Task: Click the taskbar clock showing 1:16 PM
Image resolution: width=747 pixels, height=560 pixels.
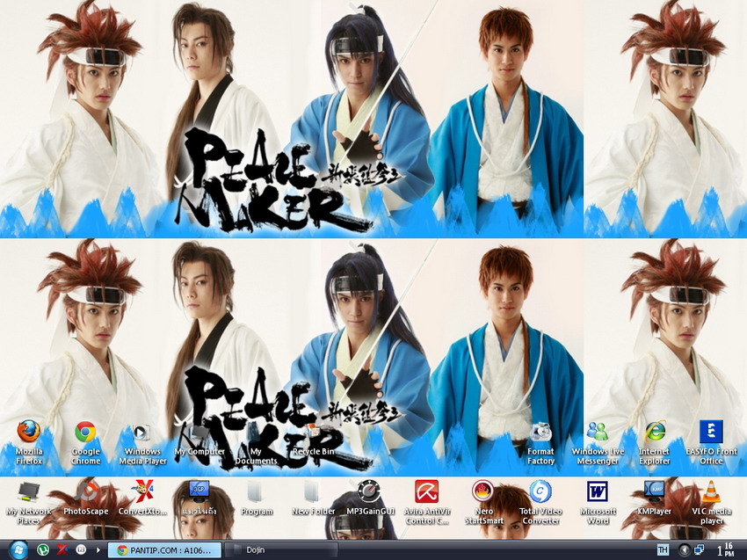Action: point(726,550)
